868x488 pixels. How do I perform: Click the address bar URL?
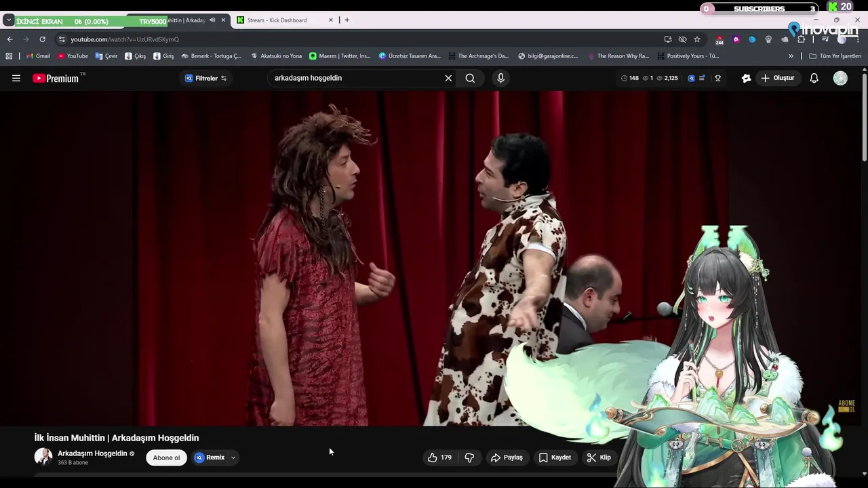click(125, 39)
